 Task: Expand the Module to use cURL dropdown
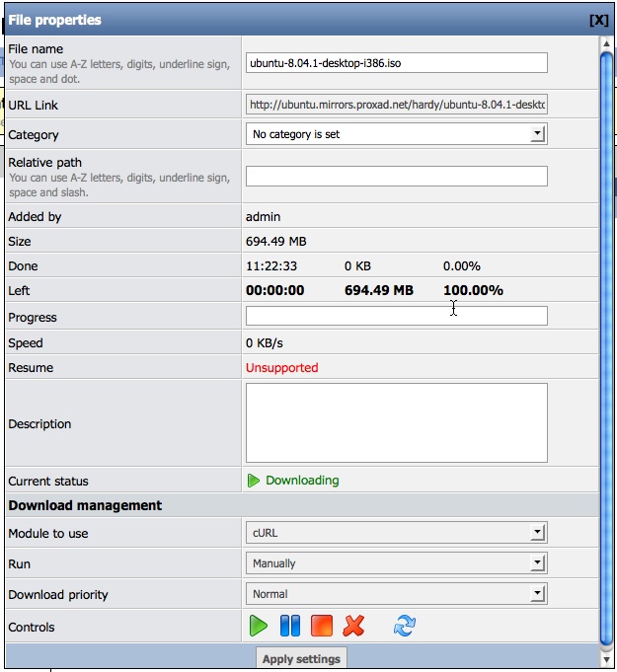(x=396, y=533)
